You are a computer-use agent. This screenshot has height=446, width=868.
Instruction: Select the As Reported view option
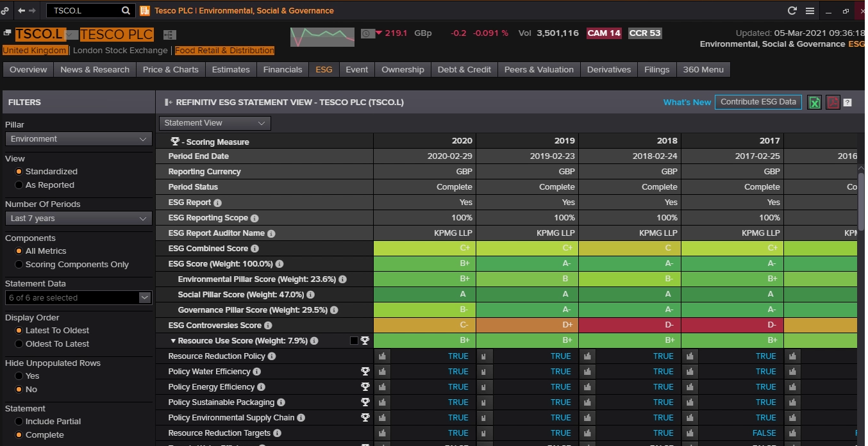tap(19, 185)
